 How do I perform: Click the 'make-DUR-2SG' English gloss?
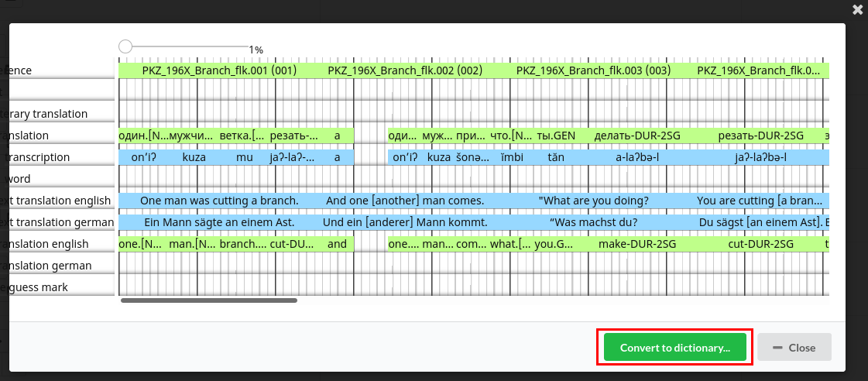click(637, 244)
